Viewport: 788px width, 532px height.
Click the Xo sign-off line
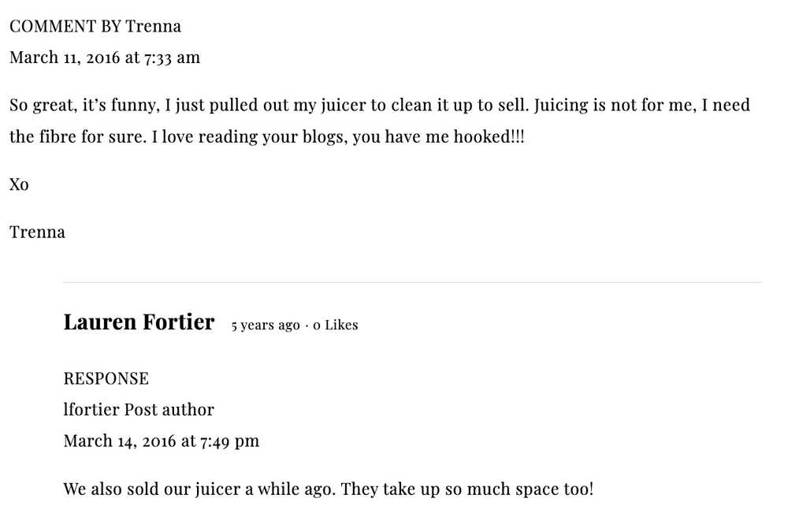[19, 184]
